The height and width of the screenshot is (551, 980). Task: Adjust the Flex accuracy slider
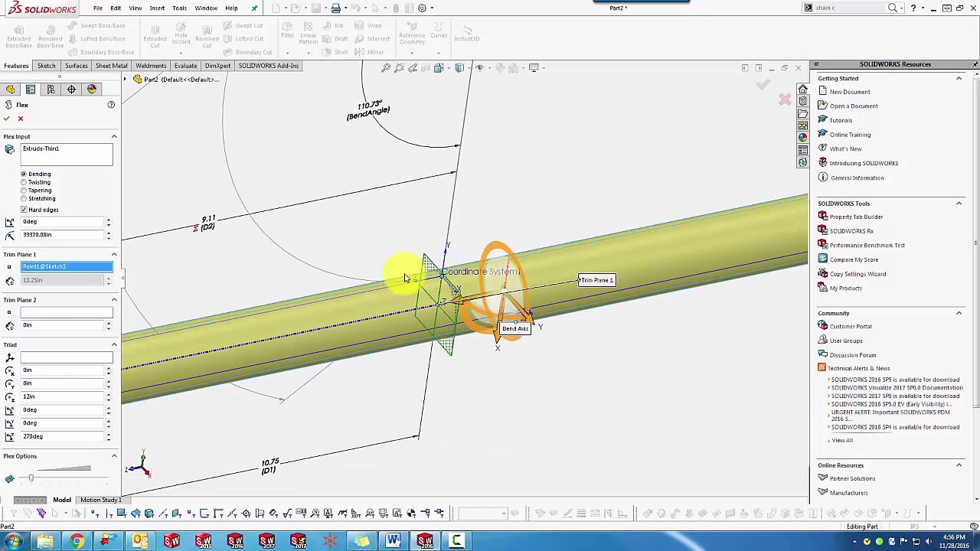tap(31, 478)
